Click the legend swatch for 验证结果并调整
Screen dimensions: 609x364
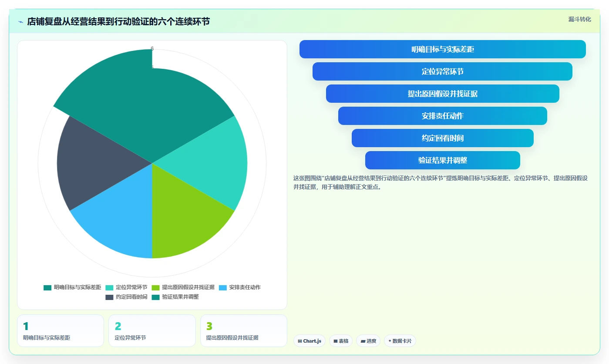[x=155, y=297]
